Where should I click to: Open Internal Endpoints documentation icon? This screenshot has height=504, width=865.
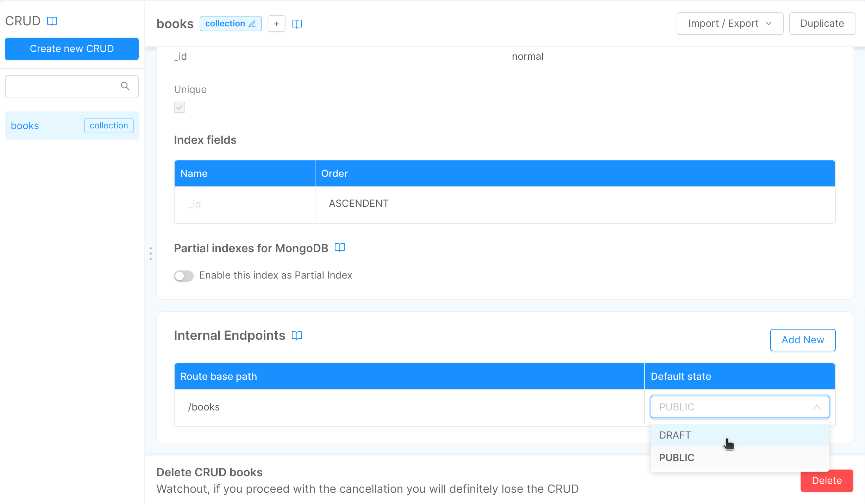(297, 336)
